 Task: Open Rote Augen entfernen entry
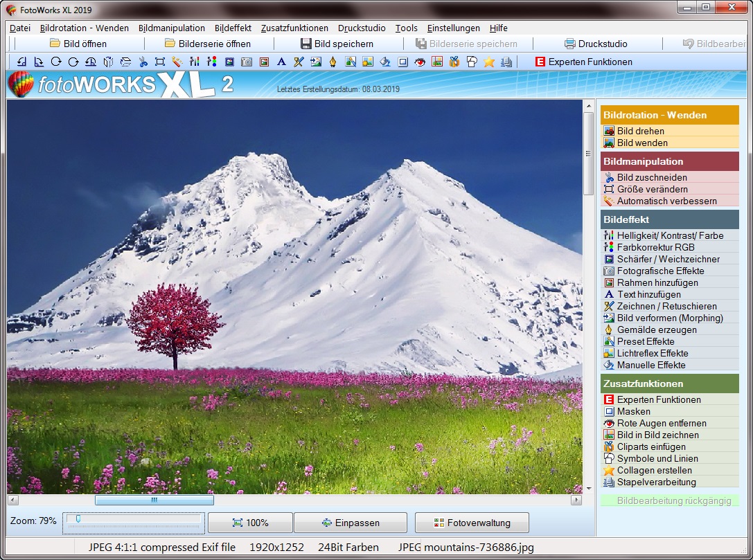click(x=670, y=423)
